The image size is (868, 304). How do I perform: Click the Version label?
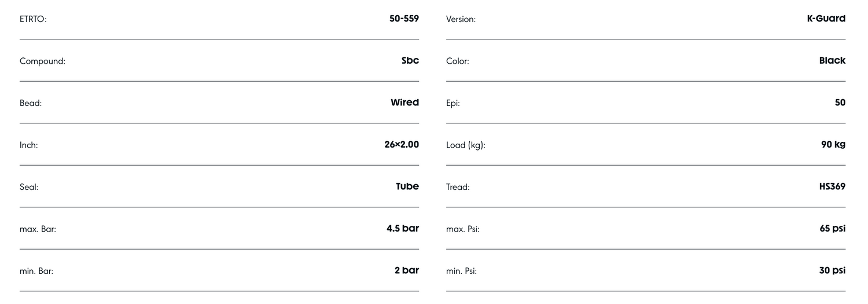point(461,20)
